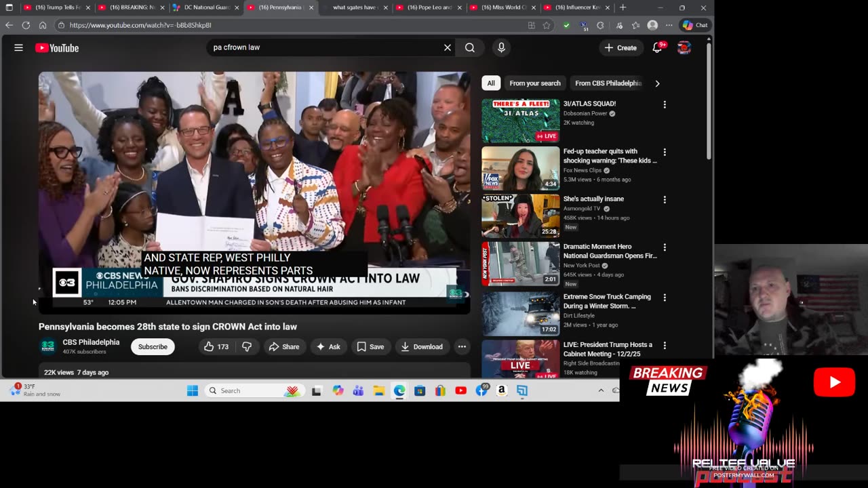
Task: Save video to a playlist
Action: tap(370, 346)
